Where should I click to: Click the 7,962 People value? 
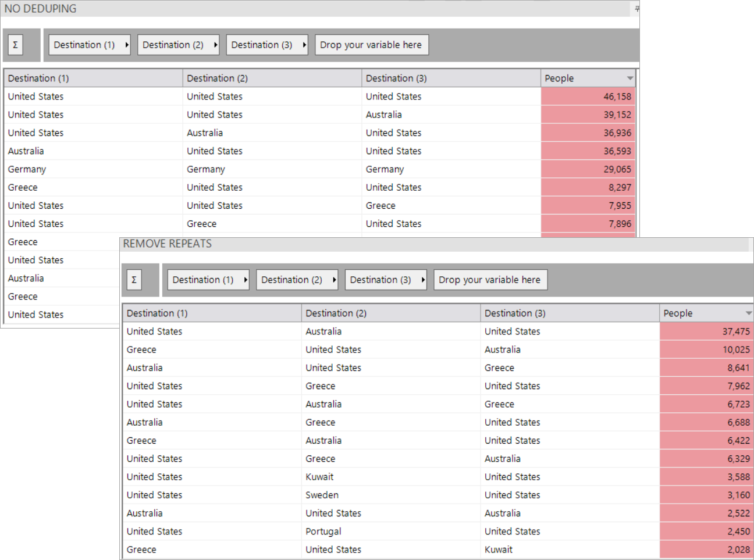click(x=738, y=386)
